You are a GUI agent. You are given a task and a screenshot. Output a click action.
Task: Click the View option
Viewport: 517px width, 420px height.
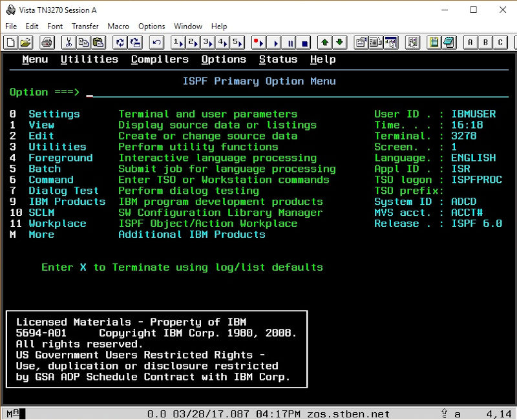point(41,125)
